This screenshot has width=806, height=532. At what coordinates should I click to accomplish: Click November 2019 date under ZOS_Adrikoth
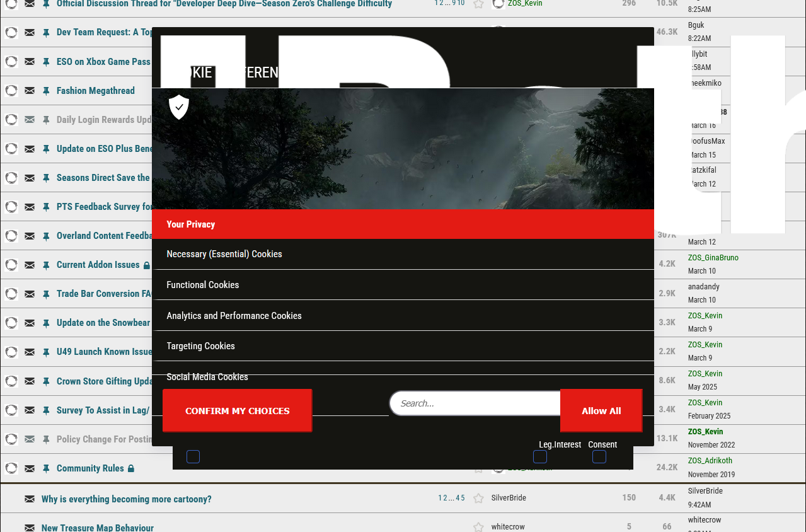coord(711,475)
